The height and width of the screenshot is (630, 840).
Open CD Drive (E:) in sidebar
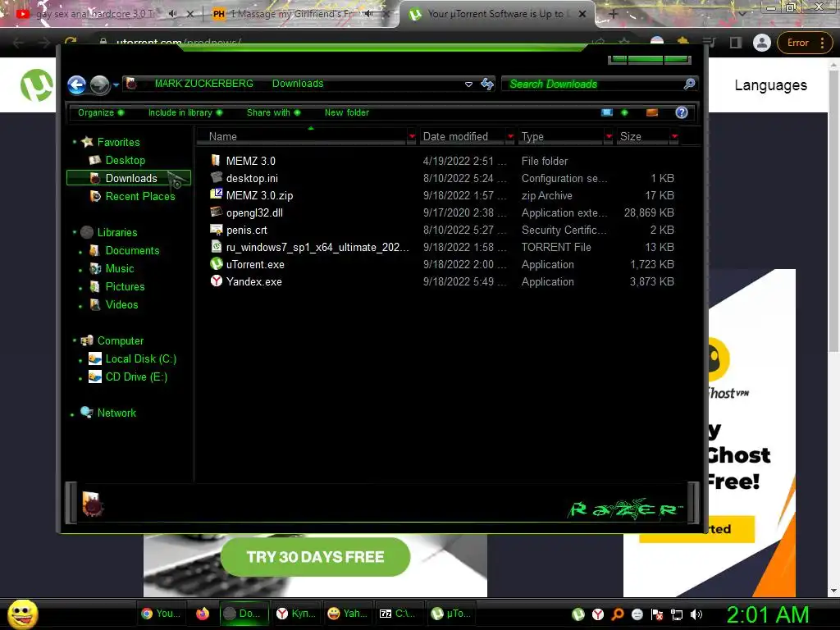coord(136,377)
